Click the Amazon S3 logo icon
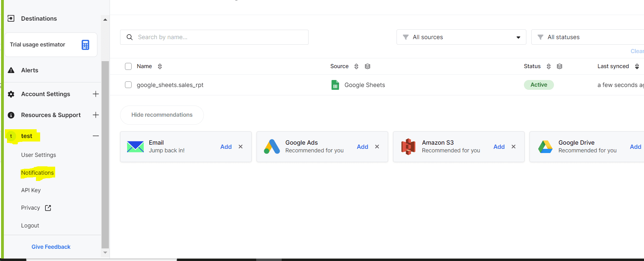 tap(408, 147)
